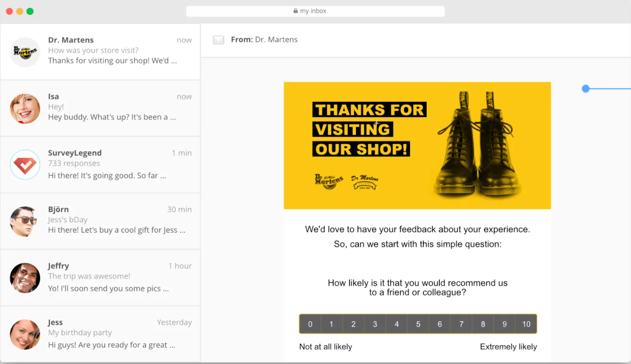Screen dimensions: 631x364
Task: Click Isa's profile picture
Action: tap(25, 109)
